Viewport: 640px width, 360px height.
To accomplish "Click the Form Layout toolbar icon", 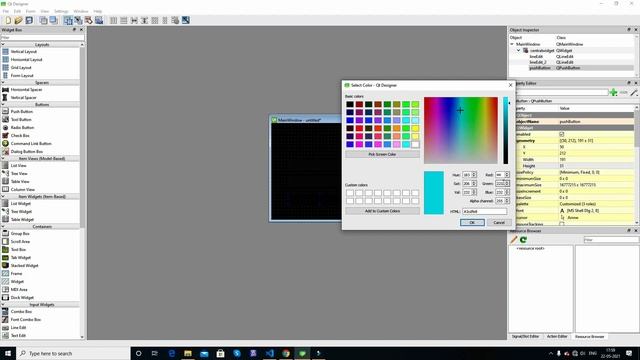I will click(165, 20).
